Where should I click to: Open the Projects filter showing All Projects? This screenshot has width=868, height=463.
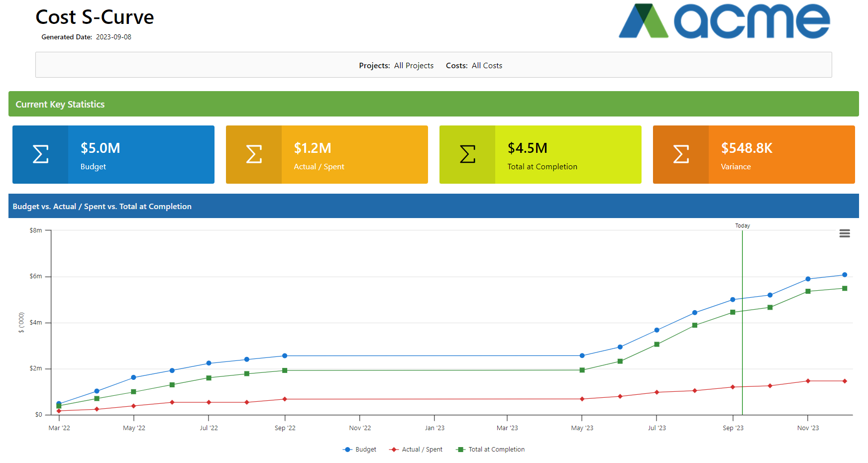414,65
